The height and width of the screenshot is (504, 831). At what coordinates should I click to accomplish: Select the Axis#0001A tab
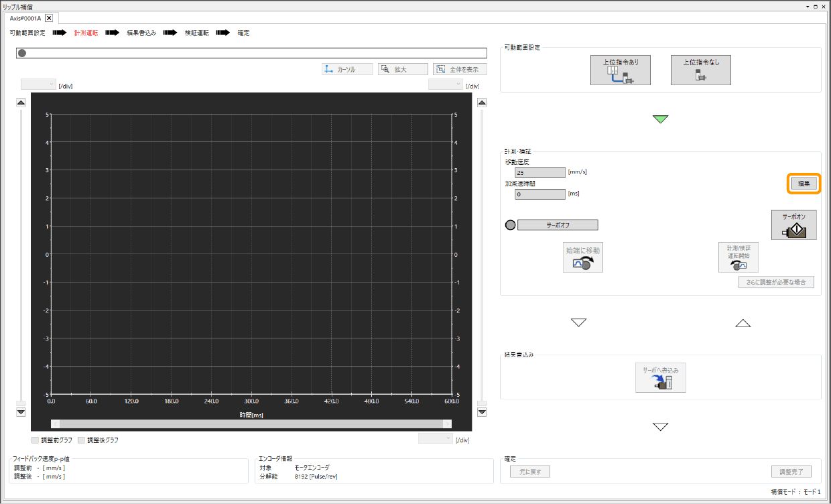pyautogui.click(x=25, y=18)
